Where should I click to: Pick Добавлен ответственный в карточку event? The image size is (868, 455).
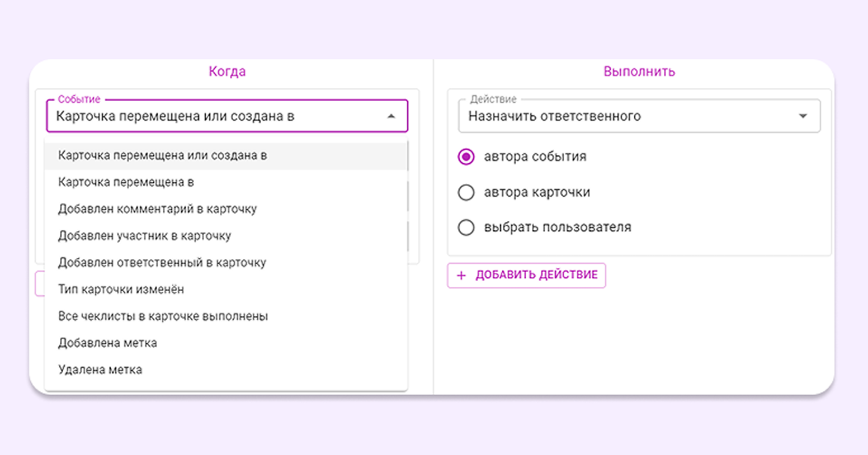162,263
